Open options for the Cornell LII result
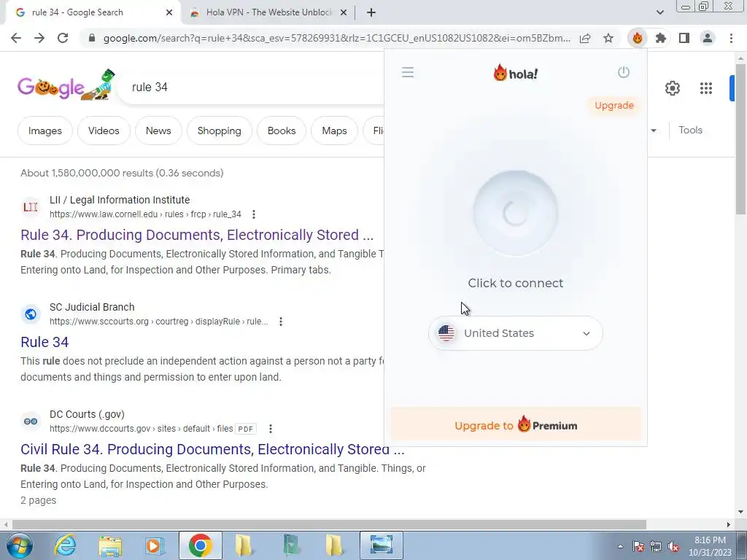The height and width of the screenshot is (560, 747). 254,214
